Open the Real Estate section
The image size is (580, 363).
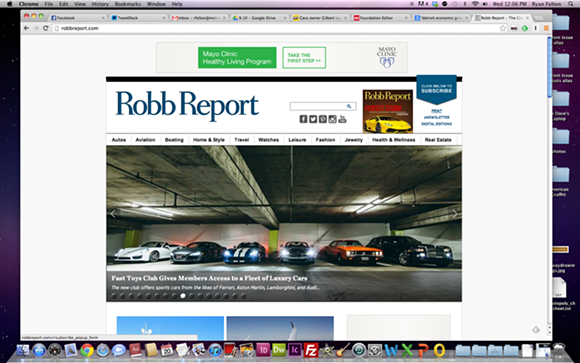438,140
